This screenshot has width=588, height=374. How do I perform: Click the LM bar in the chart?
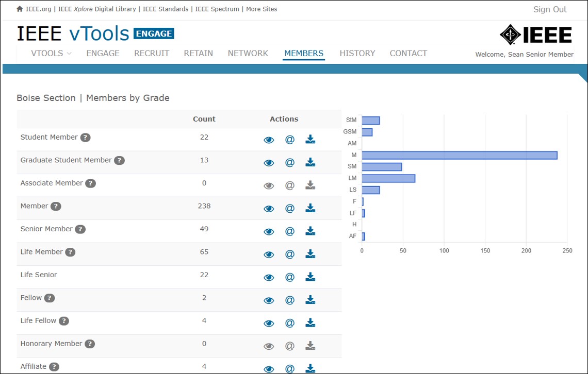click(x=388, y=178)
